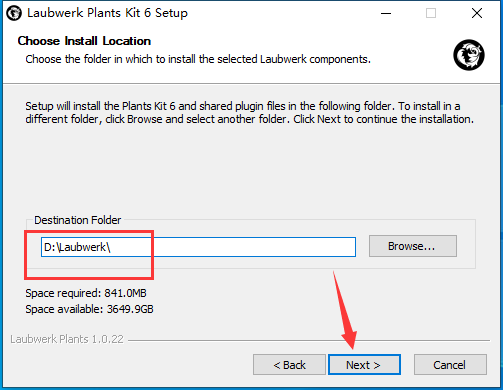
Task: Click the Destination Folder group label
Action: point(77,220)
